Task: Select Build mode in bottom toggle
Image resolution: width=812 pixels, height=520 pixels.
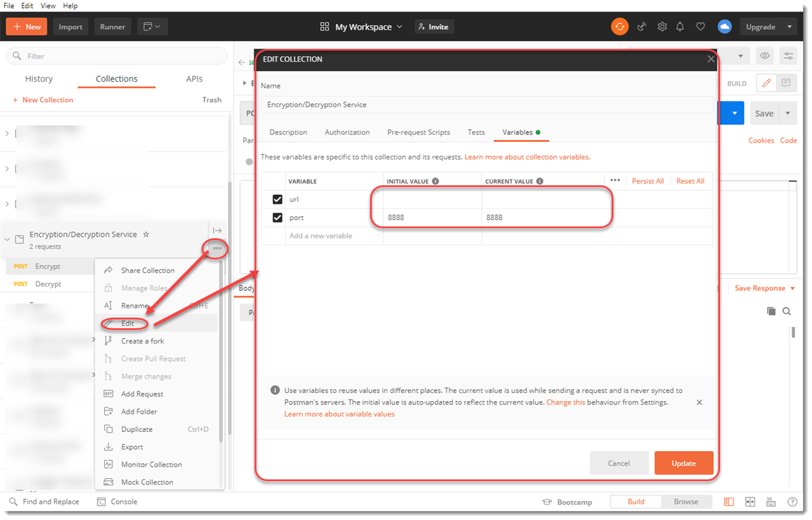Action: 635,502
